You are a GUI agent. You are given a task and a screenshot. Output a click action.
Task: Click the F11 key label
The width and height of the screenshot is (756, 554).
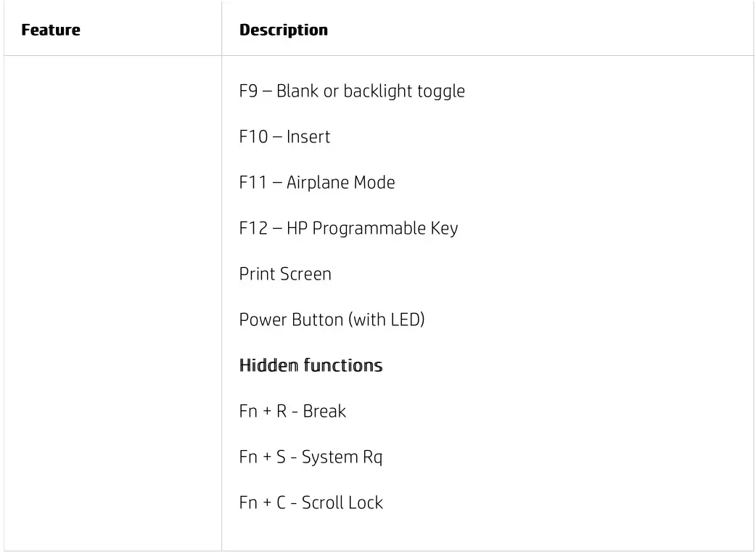pos(252,182)
